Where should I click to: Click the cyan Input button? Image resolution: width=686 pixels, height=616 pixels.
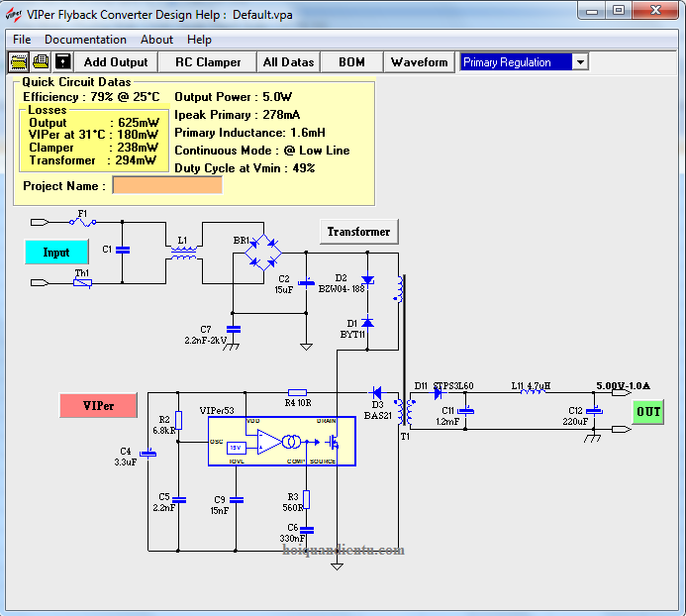pos(56,252)
